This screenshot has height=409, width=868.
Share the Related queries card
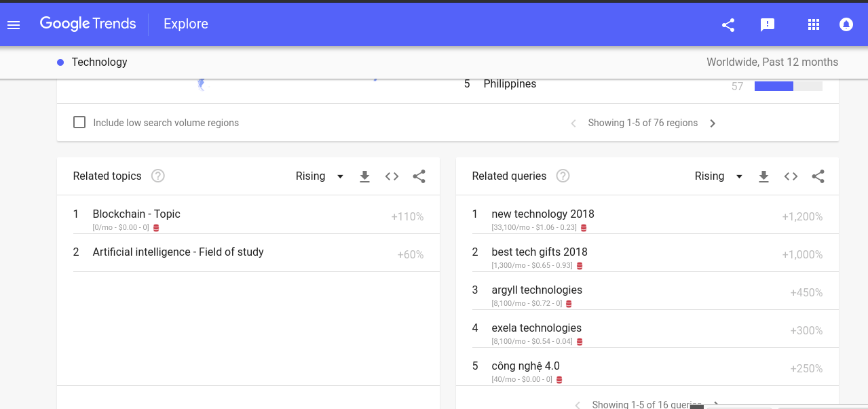pos(818,176)
